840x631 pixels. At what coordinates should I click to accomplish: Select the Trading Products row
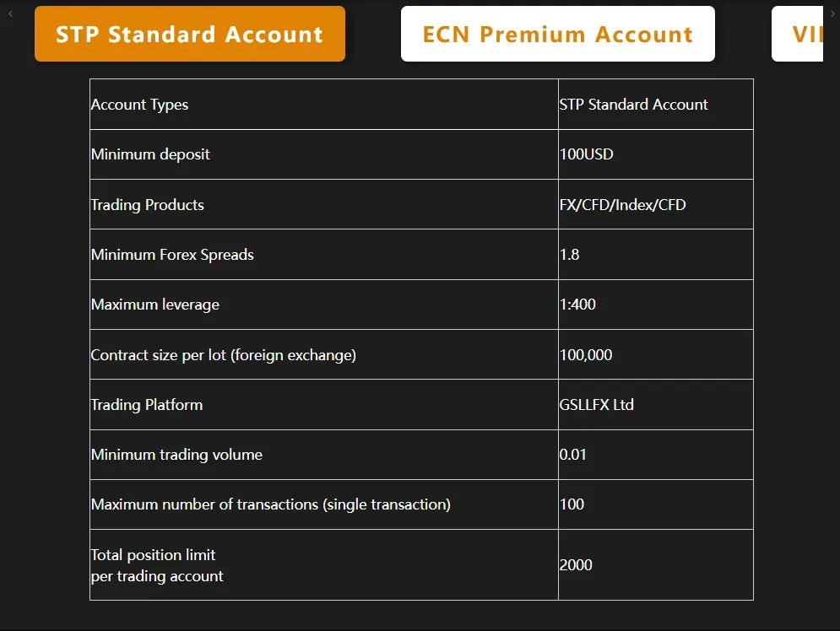147,204
